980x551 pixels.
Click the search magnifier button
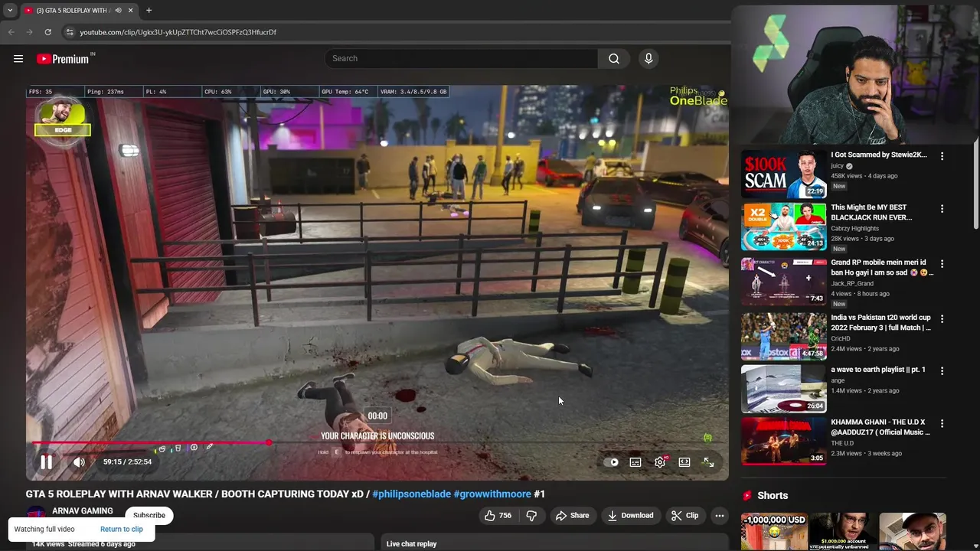(614, 59)
